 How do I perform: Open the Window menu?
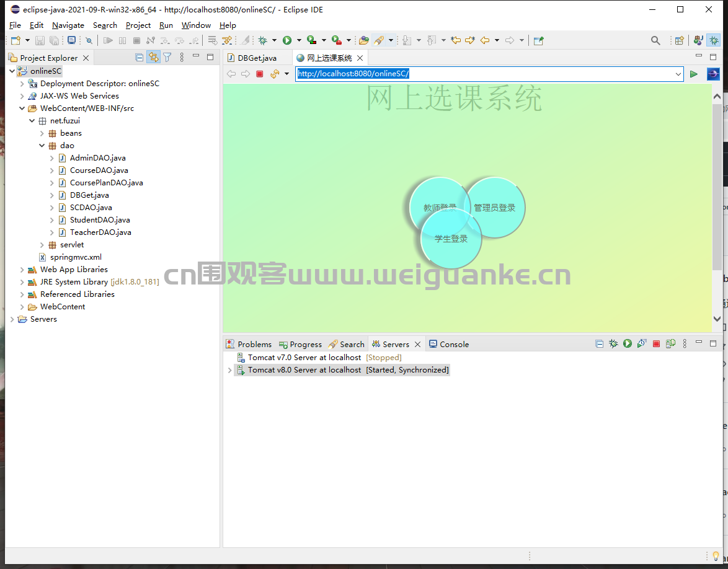[x=196, y=25]
